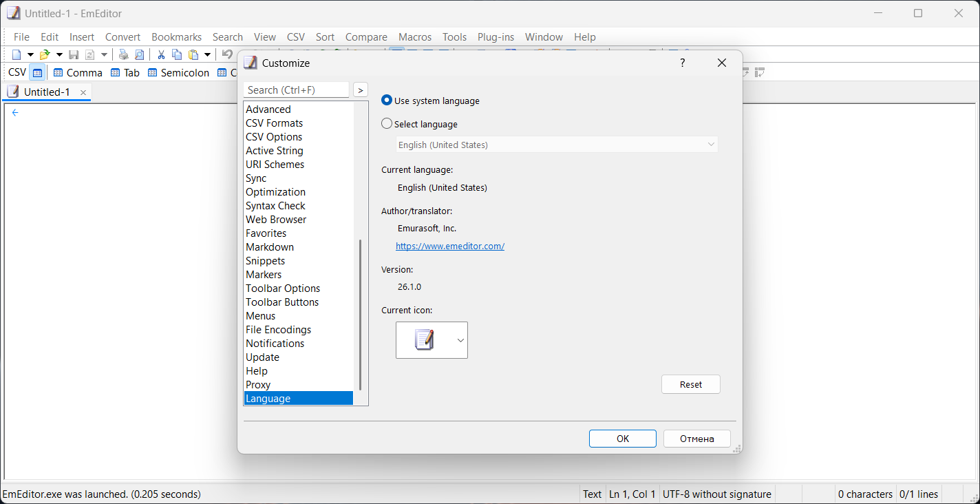Click the Customize dialog title icon
980x504 pixels.
251,63
